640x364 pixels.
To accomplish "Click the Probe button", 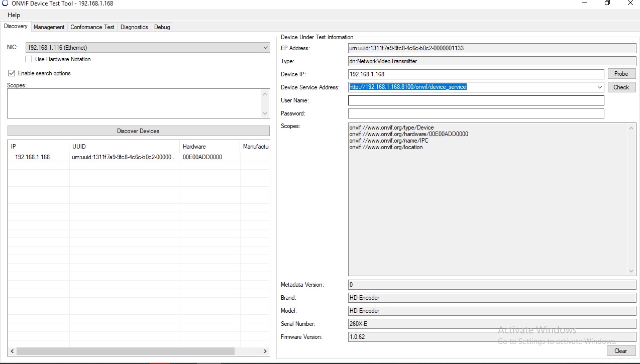I will click(x=621, y=74).
